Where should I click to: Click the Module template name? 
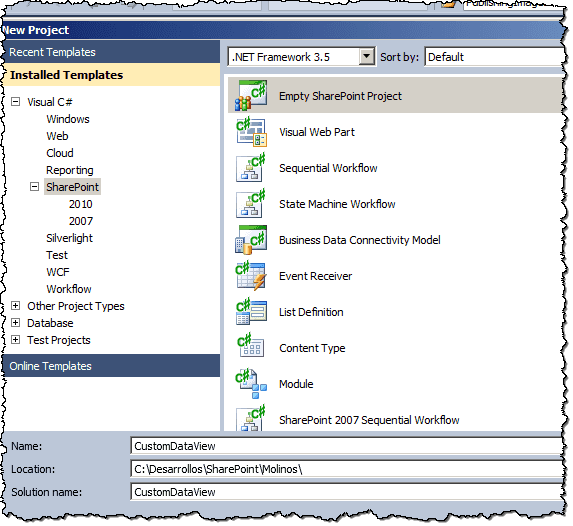tap(296, 384)
